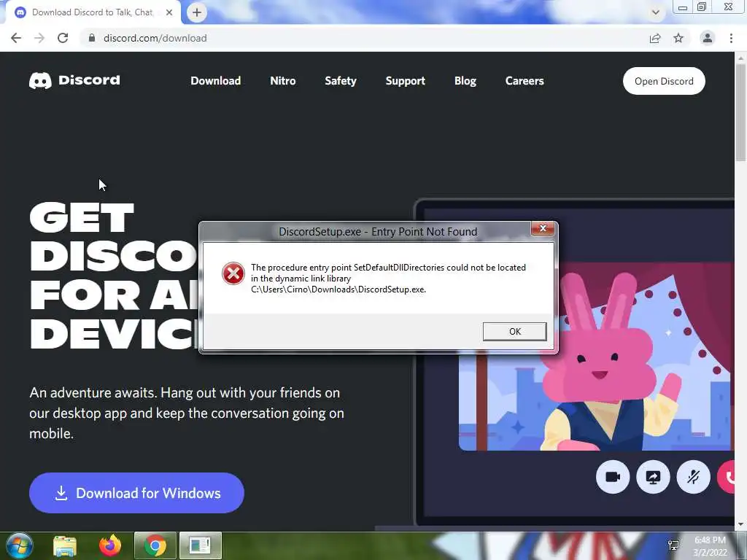The height and width of the screenshot is (560, 747).
Task: Click the padlock site info icon
Action: 92,38
